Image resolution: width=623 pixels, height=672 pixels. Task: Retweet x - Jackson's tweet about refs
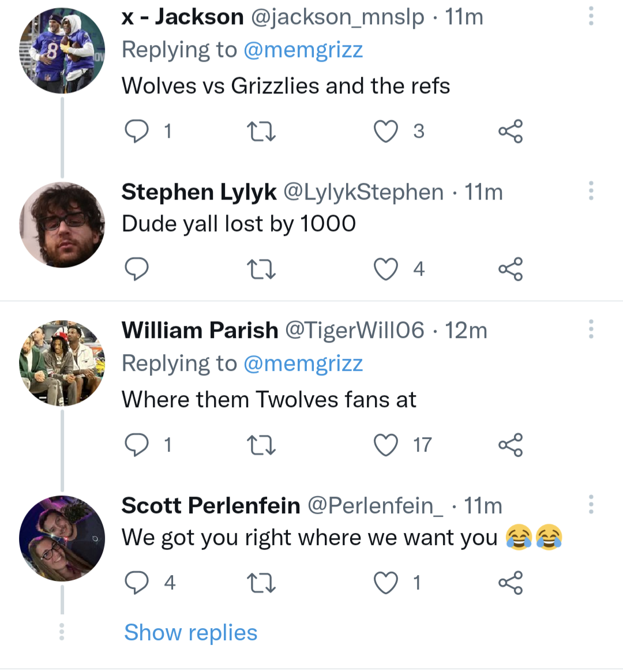coord(261,131)
